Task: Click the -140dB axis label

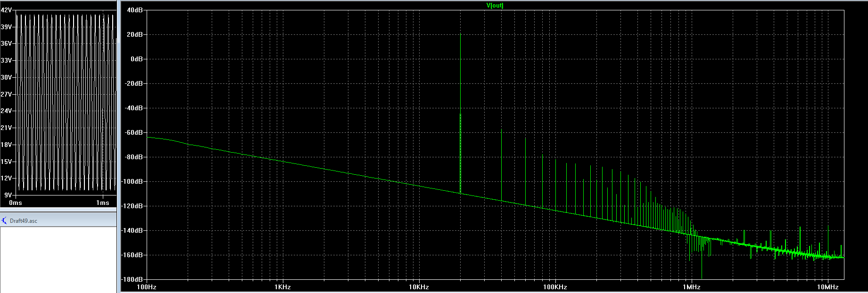Action: tap(132, 231)
